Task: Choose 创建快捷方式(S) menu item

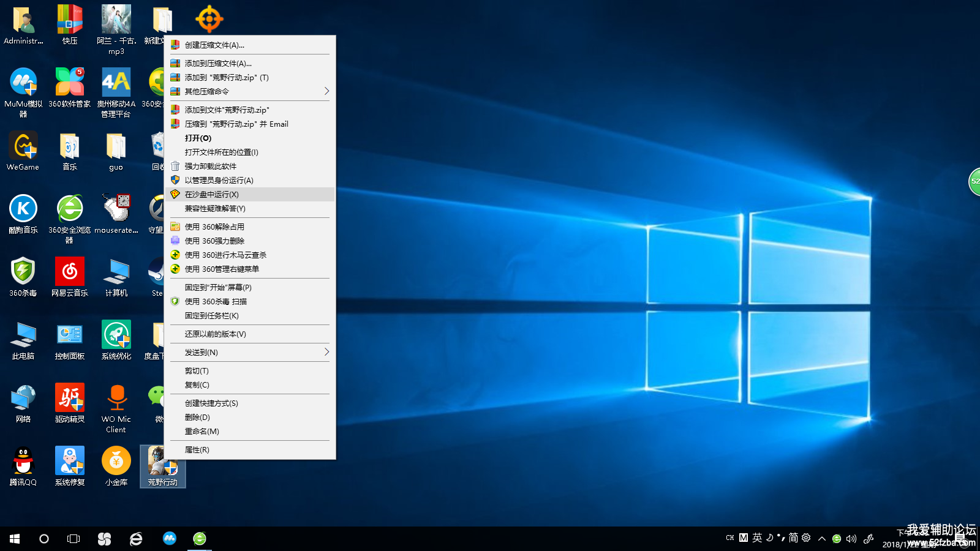Action: point(211,403)
